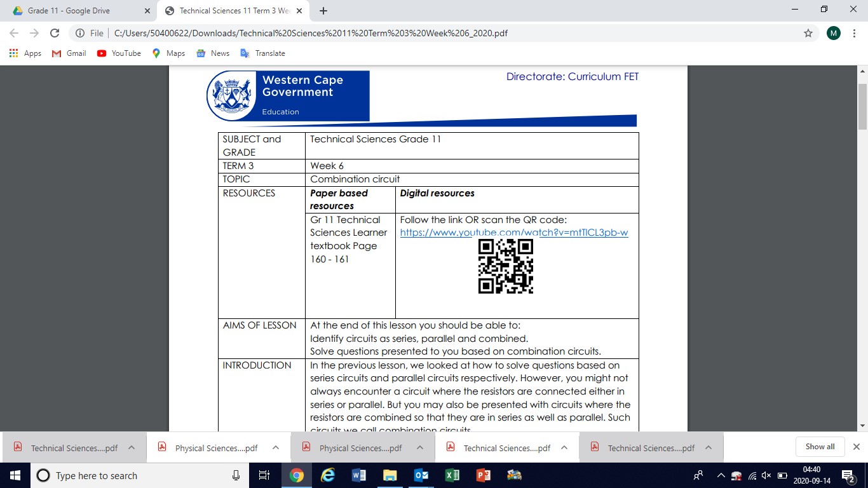The height and width of the screenshot is (488, 868).
Task: Open Excel from the taskbar
Action: [452, 475]
